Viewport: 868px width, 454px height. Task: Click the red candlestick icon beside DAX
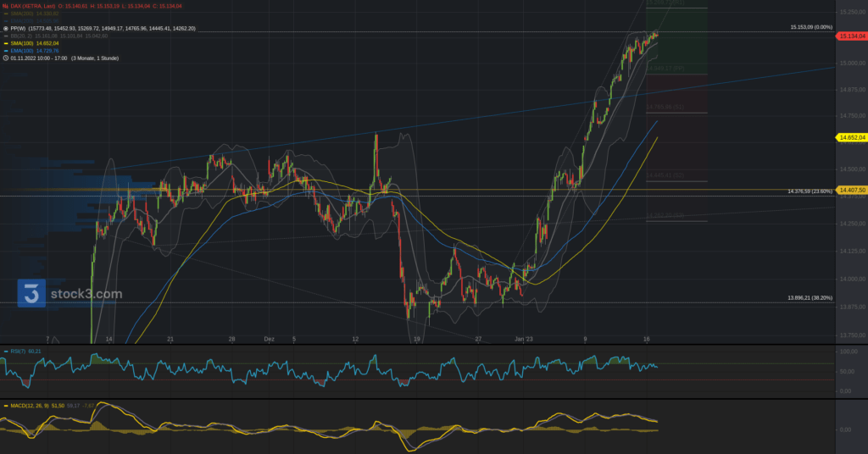pos(6,6)
